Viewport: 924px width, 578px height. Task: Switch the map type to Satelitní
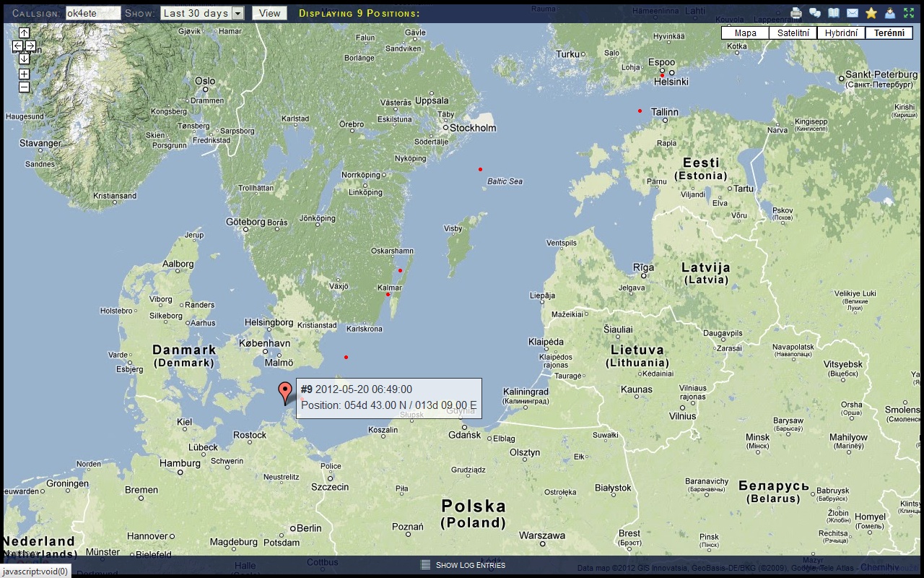click(x=793, y=33)
